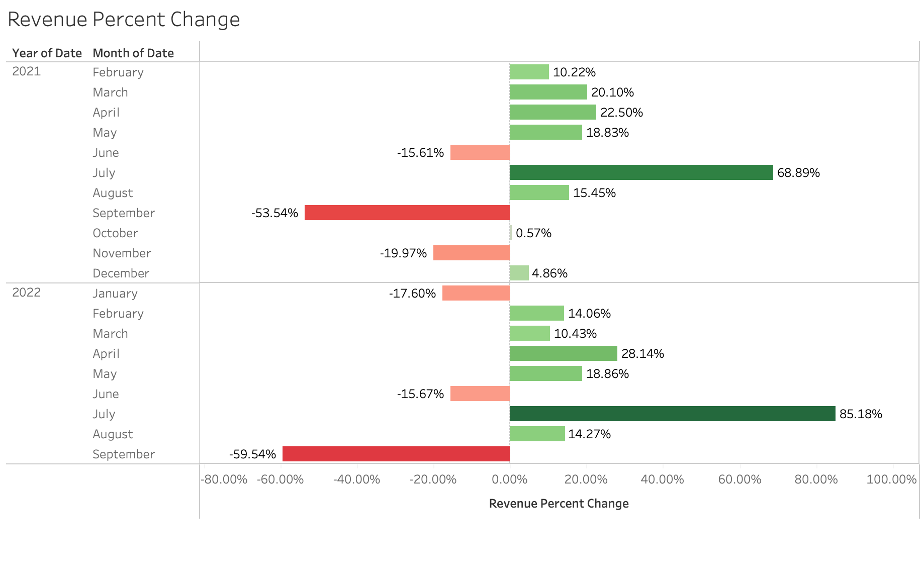924x583 pixels.
Task: Click the "Revenue Percent Change" chart title
Action: [x=124, y=20]
